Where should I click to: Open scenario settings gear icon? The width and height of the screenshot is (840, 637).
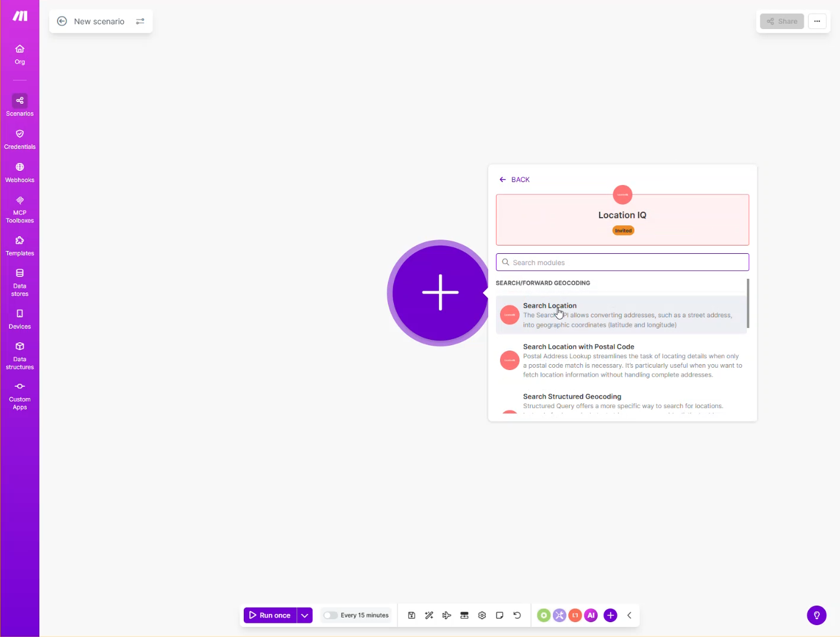[482, 615]
